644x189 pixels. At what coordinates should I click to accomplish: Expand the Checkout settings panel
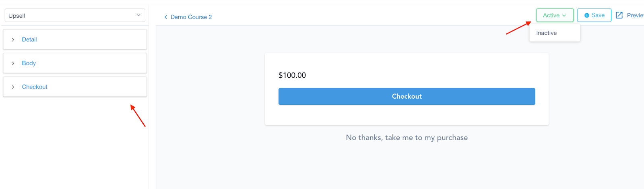pyautogui.click(x=75, y=87)
